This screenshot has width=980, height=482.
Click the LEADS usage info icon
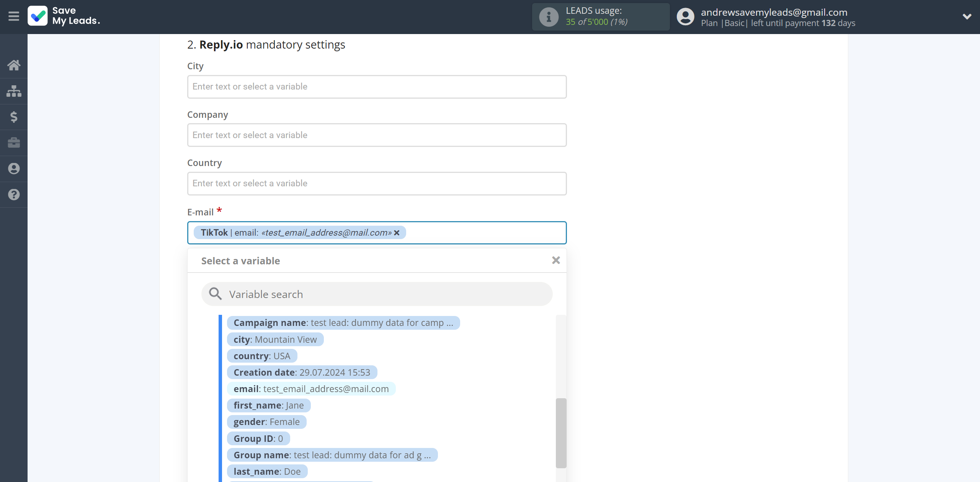547,17
